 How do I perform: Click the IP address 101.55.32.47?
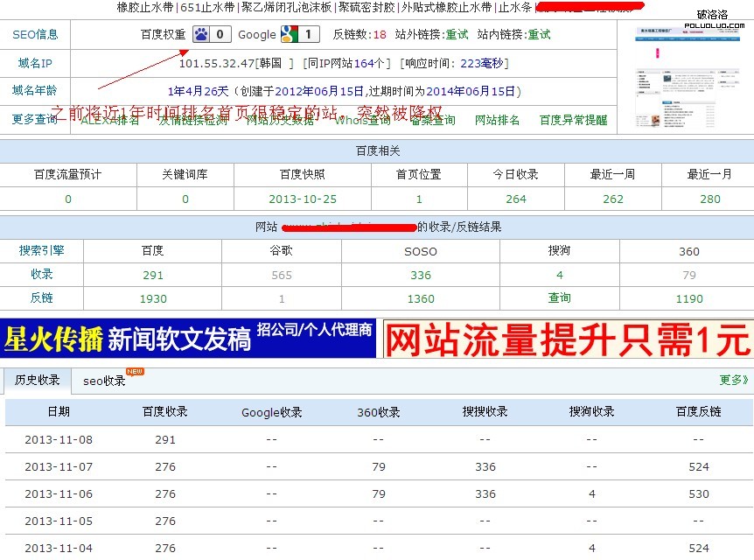pyautogui.click(x=217, y=64)
